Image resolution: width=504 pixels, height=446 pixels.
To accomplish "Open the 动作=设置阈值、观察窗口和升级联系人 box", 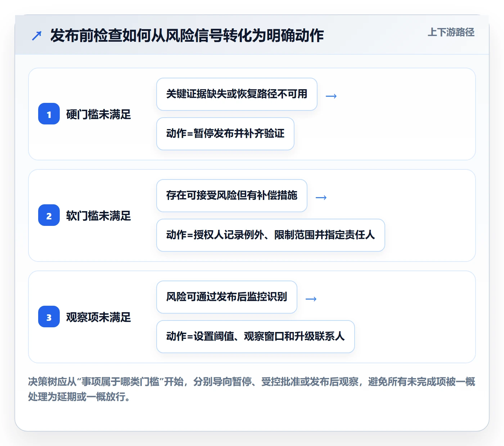I will [x=256, y=337].
